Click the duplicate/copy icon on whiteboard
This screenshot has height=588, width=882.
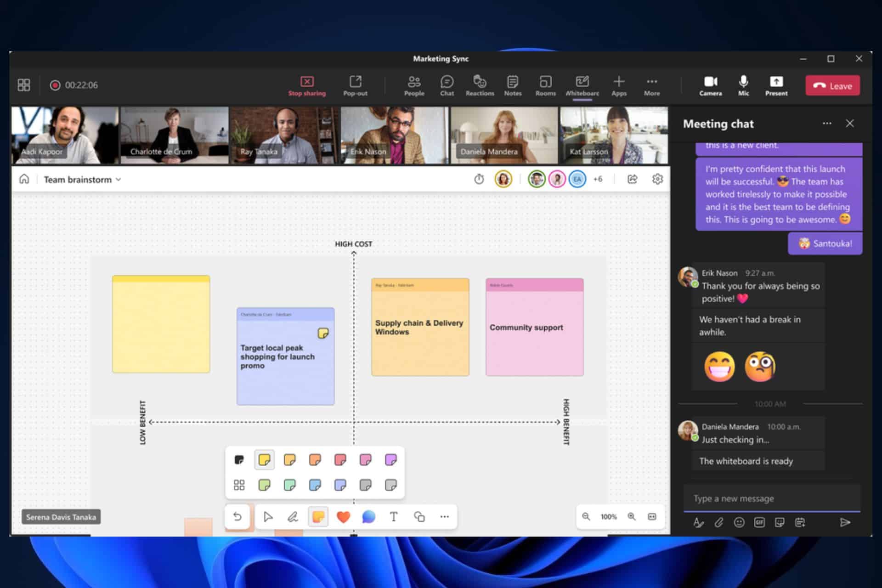click(x=418, y=516)
